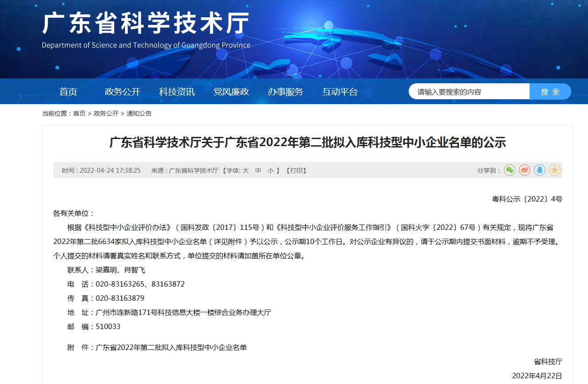588x384 pixels.
Task: Open the 政务公开 navigation menu
Action: coord(122,92)
